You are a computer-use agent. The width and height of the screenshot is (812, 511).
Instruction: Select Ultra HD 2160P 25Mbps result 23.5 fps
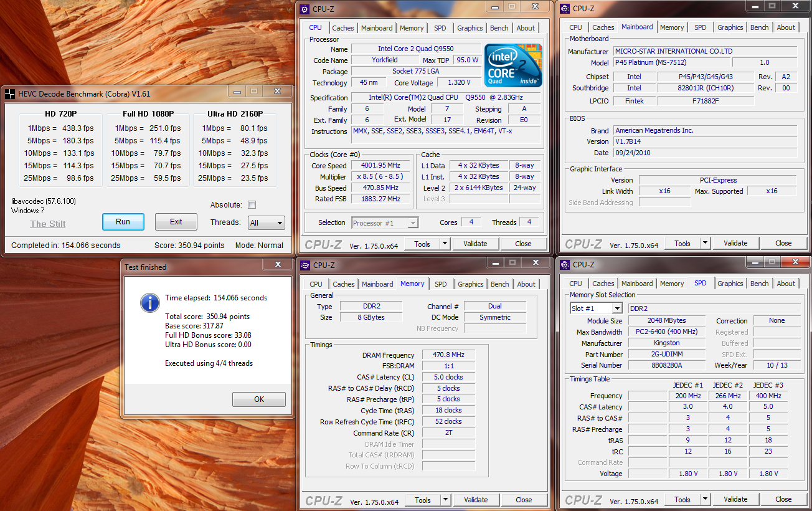click(x=254, y=178)
